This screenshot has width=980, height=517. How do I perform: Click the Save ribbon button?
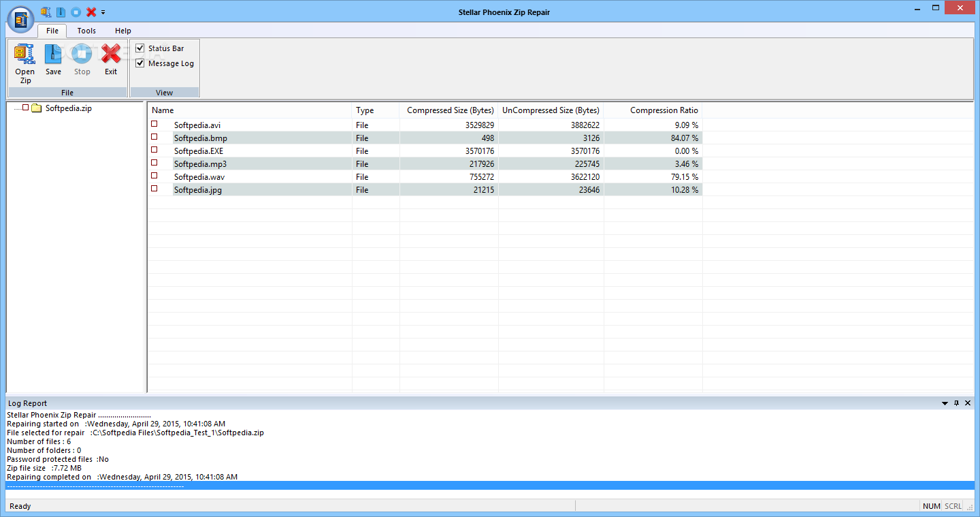(x=53, y=60)
